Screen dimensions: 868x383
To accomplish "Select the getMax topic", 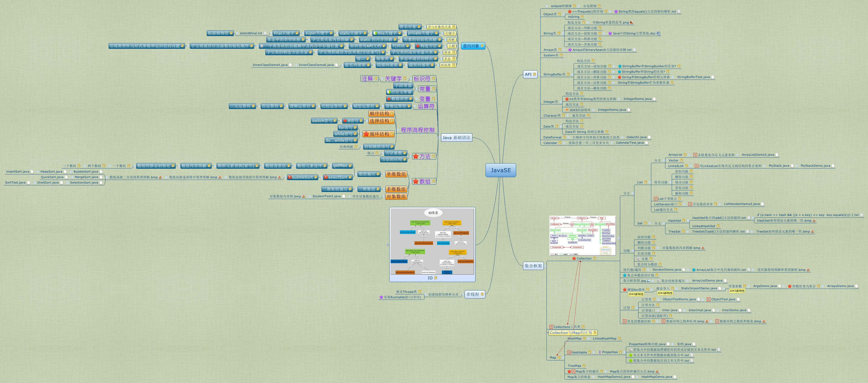I will pos(342,166).
